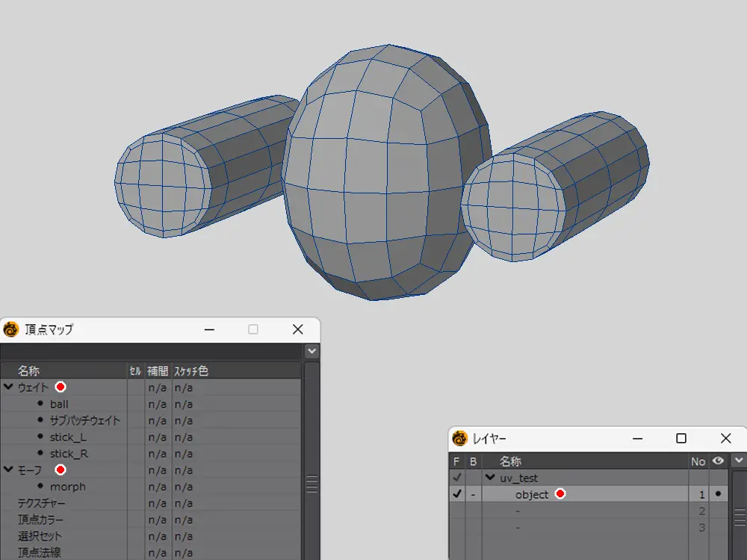Click the red marker beside モーフ
This screenshot has height=560, width=747.
[x=61, y=470]
